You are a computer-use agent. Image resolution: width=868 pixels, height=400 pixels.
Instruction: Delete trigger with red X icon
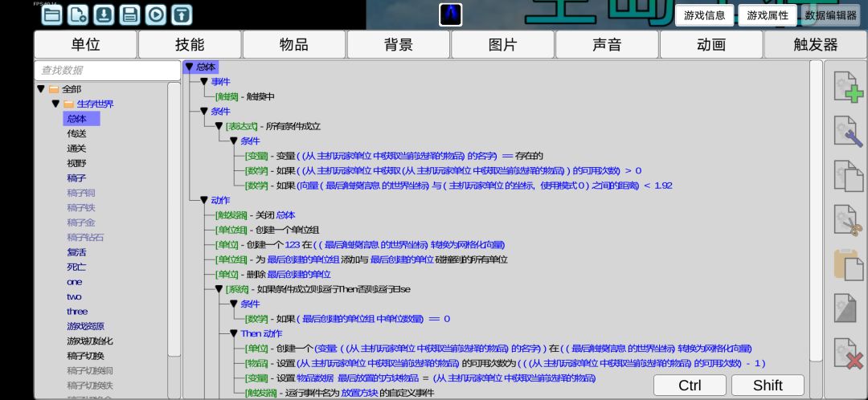pyautogui.click(x=848, y=353)
